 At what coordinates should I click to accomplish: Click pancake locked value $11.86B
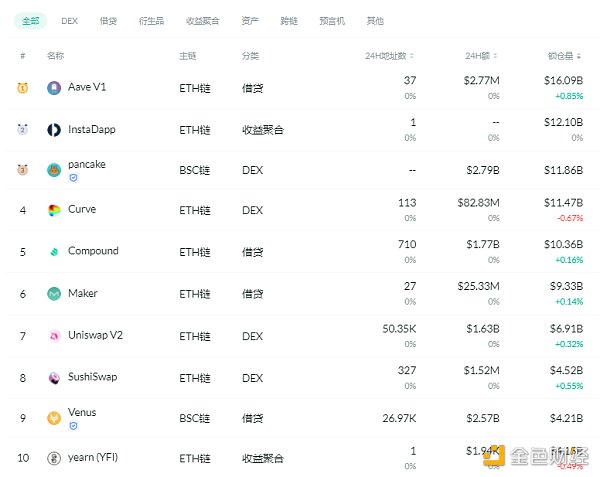tap(563, 170)
